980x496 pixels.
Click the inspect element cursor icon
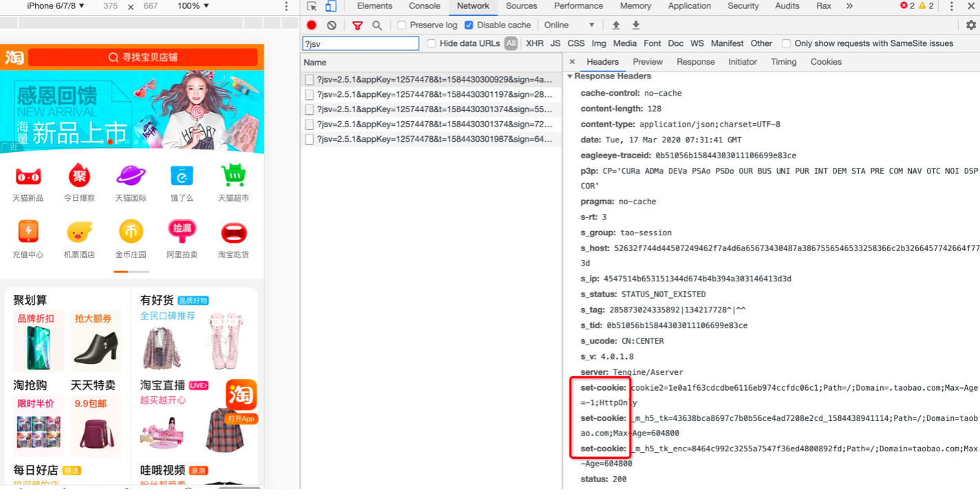[312, 6]
